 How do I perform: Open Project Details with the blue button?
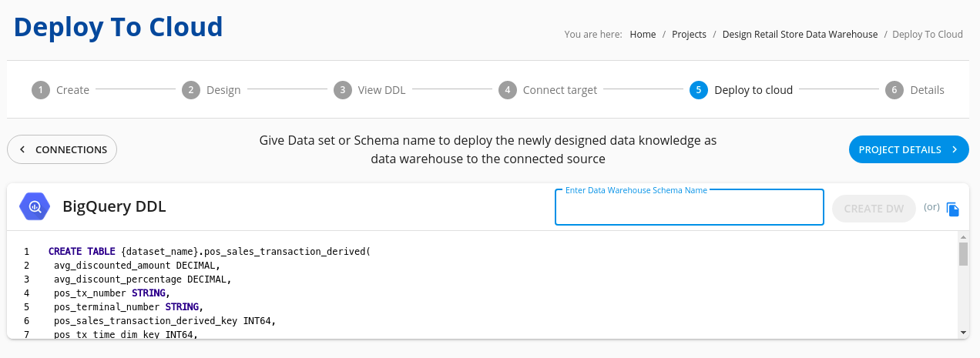[909, 149]
